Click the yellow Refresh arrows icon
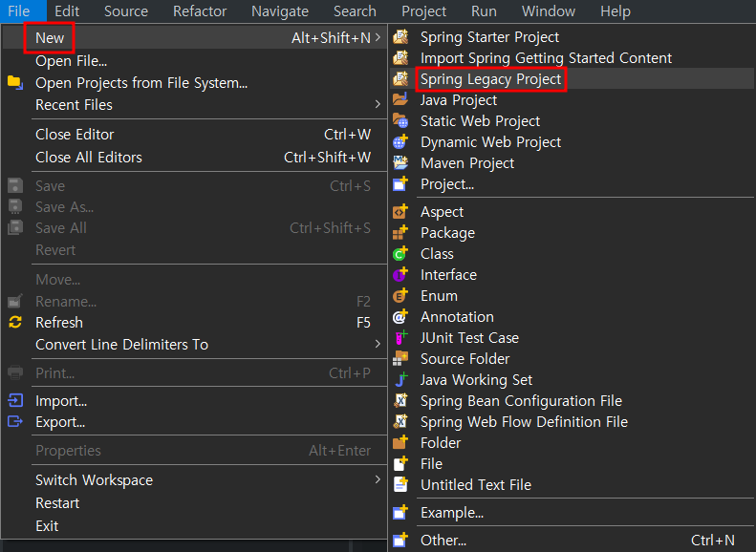Screen dimensions: 756x552 [x=15, y=322]
